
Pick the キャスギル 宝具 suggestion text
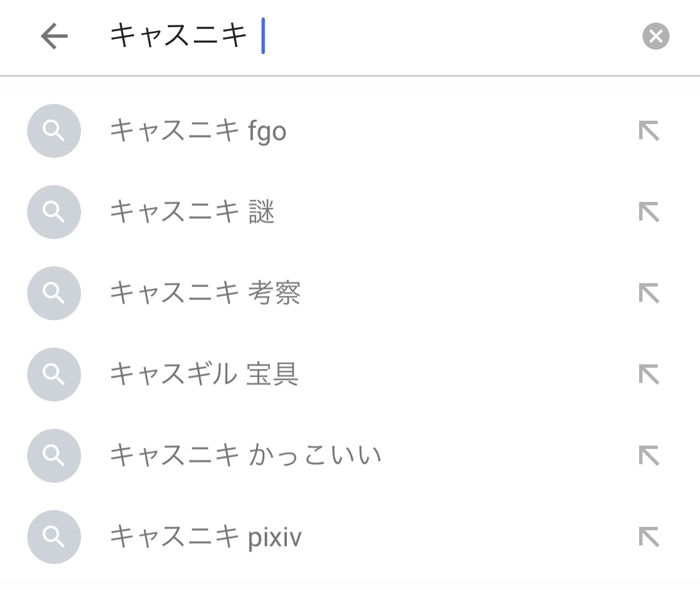[x=203, y=375]
